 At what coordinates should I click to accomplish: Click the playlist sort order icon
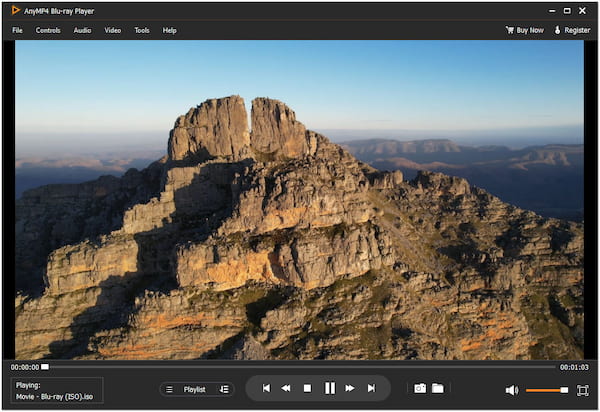click(224, 389)
